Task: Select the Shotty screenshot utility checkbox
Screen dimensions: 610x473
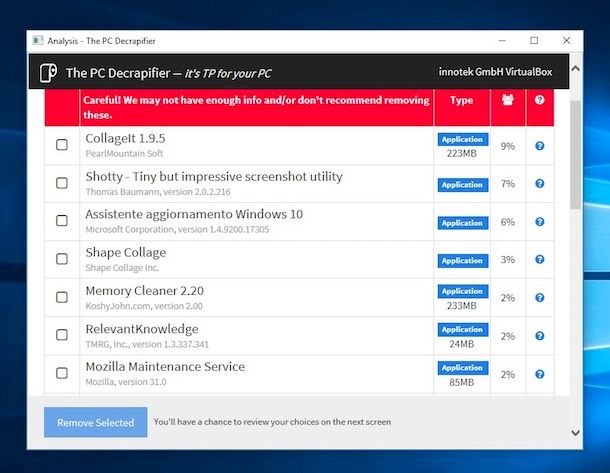Action: (x=62, y=183)
